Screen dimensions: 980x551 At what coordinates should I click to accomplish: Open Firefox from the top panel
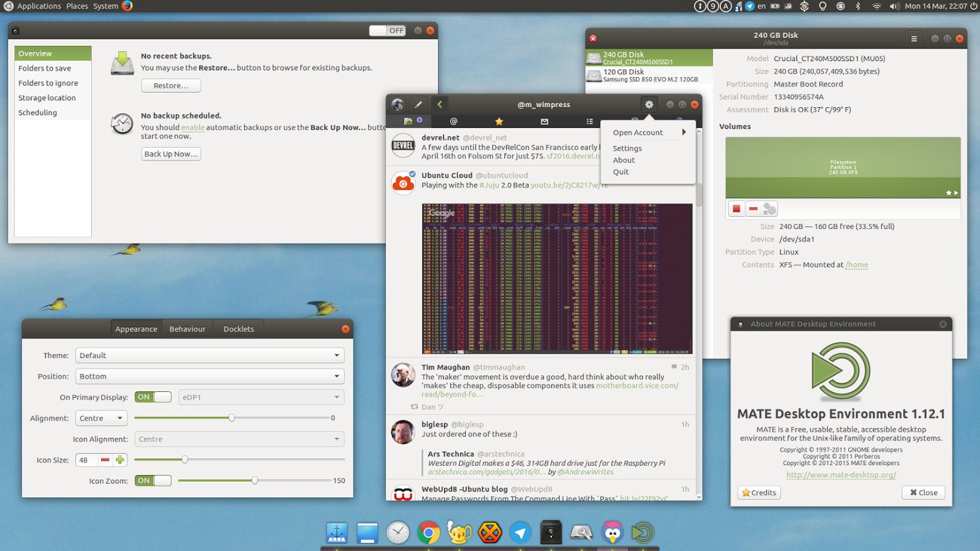pos(127,6)
